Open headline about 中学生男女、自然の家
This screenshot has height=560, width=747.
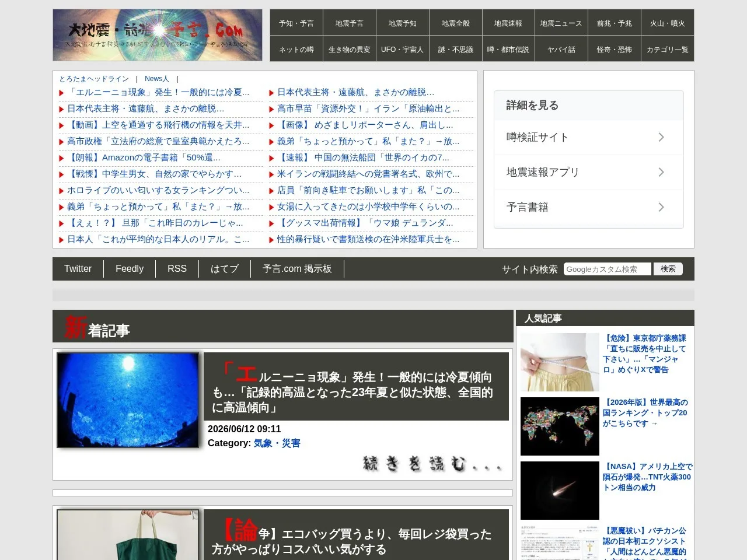click(x=154, y=174)
